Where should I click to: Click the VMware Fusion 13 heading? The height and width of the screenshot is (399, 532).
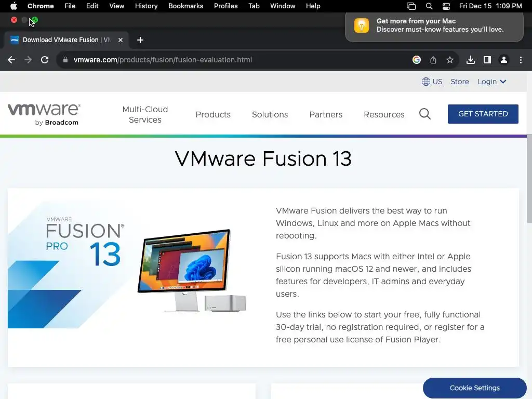click(263, 159)
